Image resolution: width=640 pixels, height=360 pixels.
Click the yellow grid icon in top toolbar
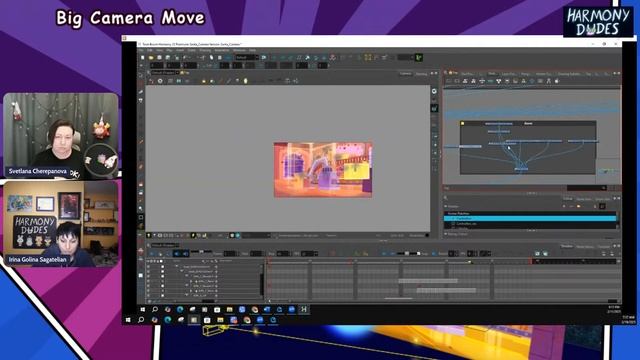[x=368, y=58]
